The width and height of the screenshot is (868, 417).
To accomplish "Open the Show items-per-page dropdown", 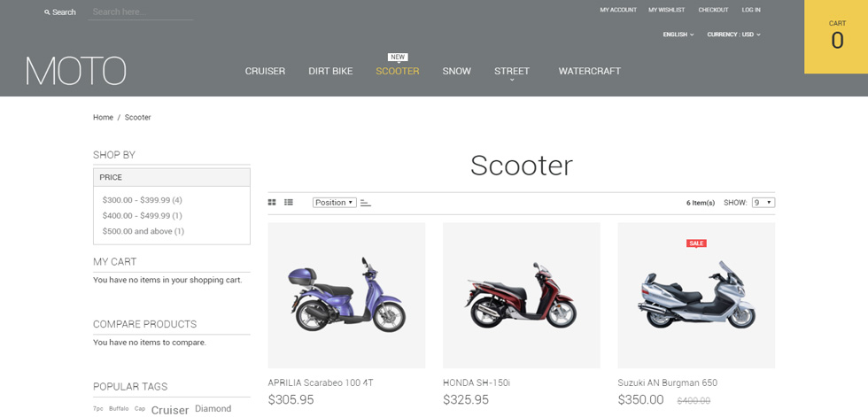I will tap(763, 203).
